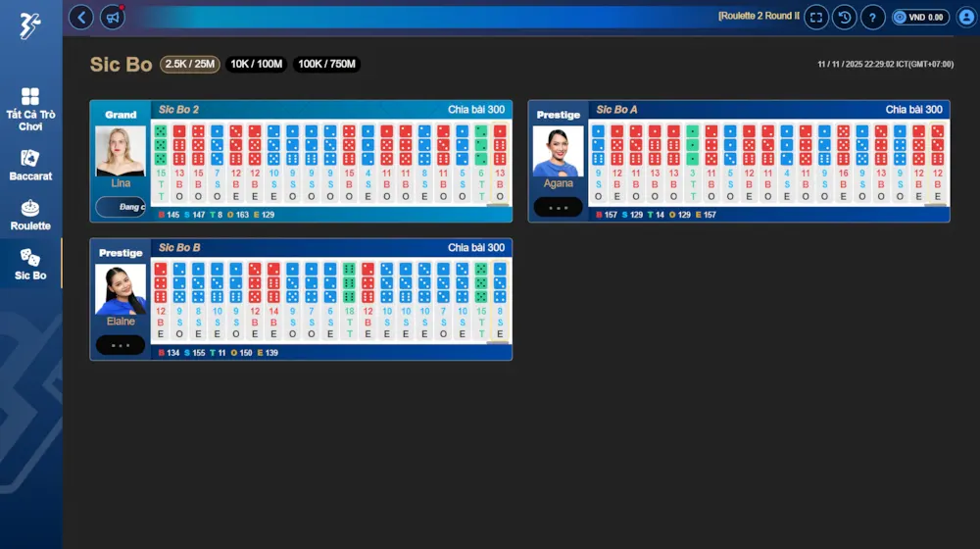This screenshot has width=980, height=549.
Task: Click dealer Agana's photo thumbnail
Action: (558, 151)
